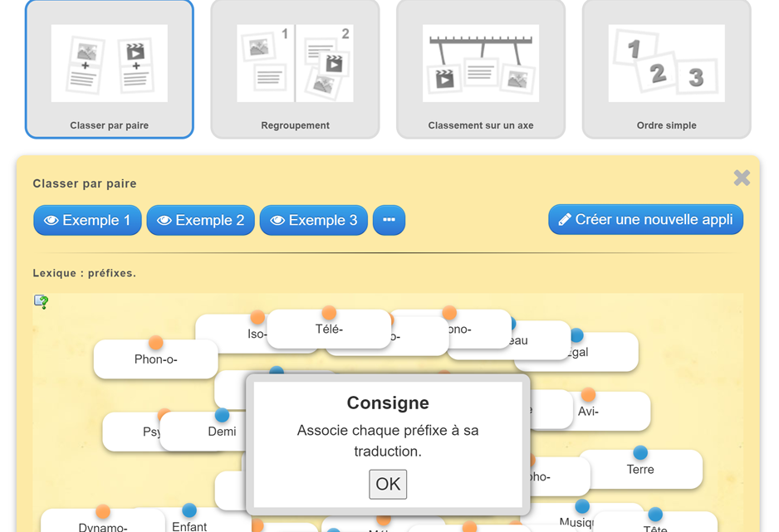The image size is (779, 532).
Task: Show more examples with the ellipsis button
Action: click(389, 220)
